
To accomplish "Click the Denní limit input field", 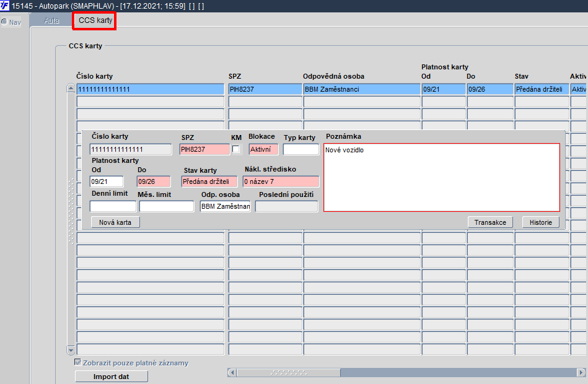I will pos(113,206).
